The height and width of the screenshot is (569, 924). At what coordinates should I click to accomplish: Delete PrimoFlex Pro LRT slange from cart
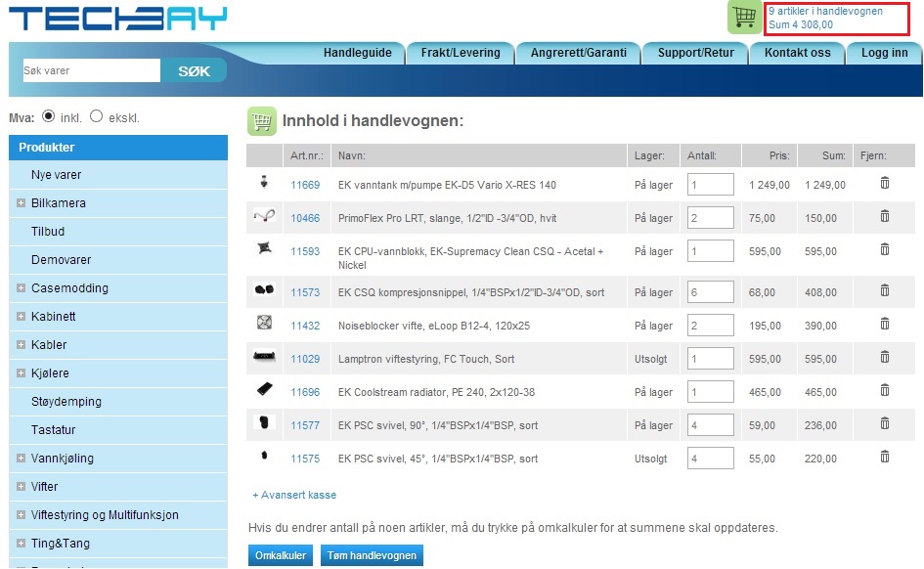tap(885, 216)
